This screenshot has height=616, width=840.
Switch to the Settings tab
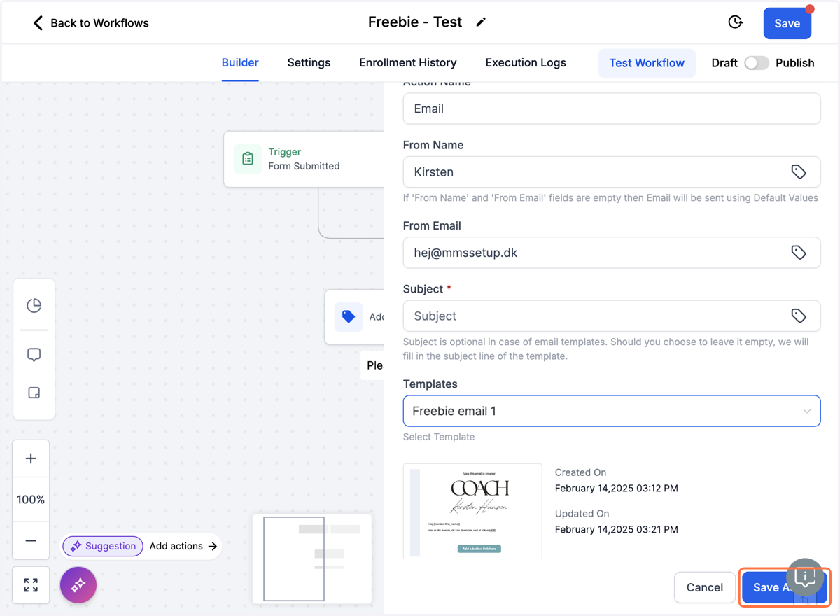click(309, 63)
